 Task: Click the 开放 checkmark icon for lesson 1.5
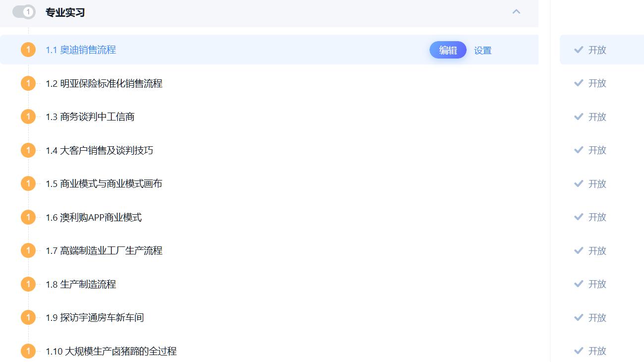579,183
